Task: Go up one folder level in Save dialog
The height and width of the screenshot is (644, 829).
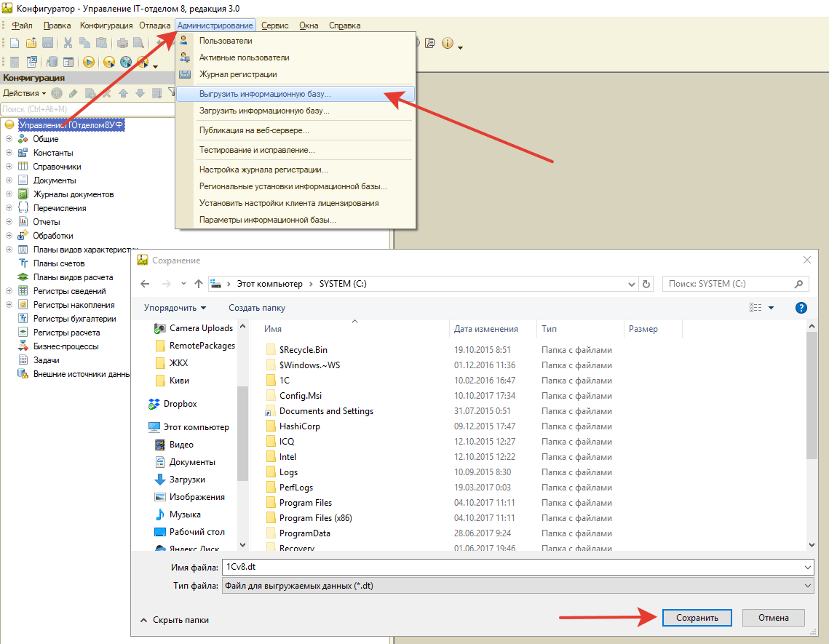Action: point(199,284)
